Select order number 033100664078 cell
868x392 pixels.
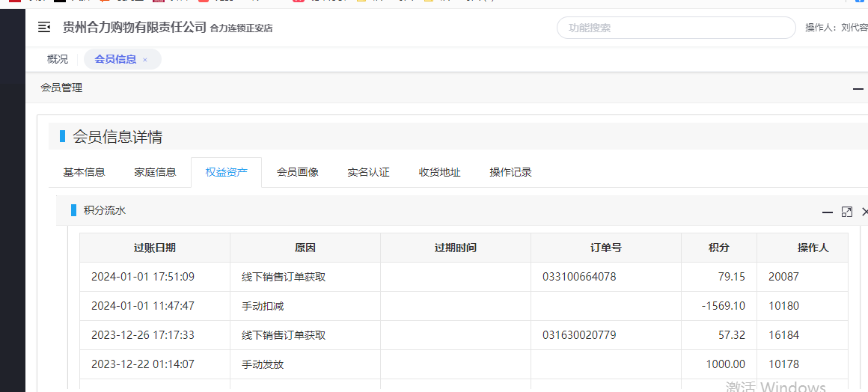579,277
